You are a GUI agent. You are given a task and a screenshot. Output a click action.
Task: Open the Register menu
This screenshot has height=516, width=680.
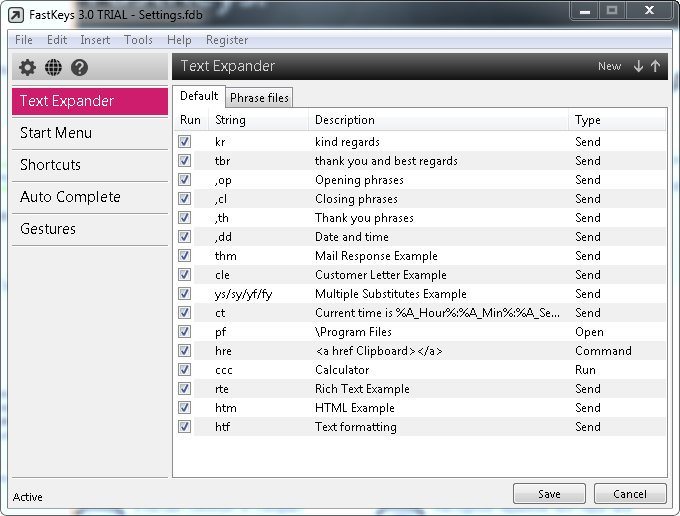(x=227, y=40)
